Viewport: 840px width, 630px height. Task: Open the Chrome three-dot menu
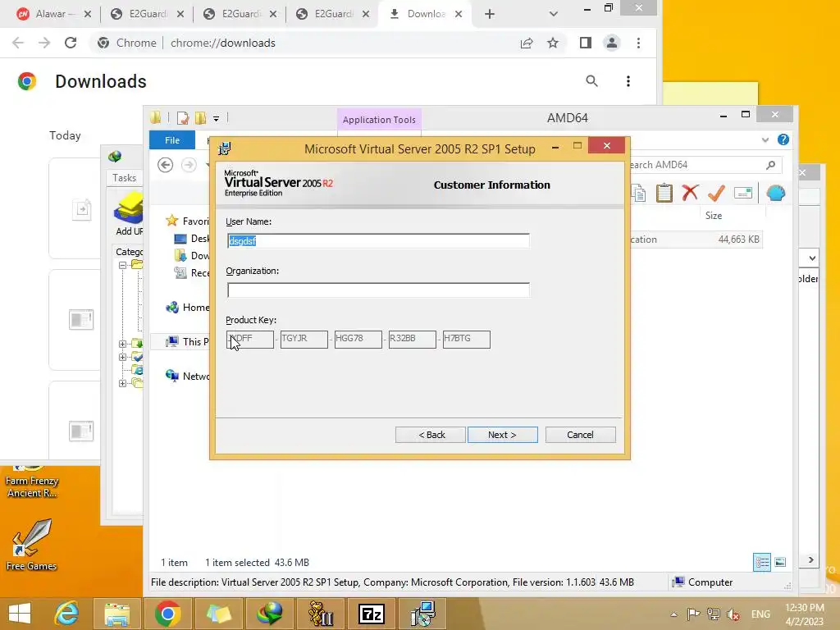tap(638, 43)
